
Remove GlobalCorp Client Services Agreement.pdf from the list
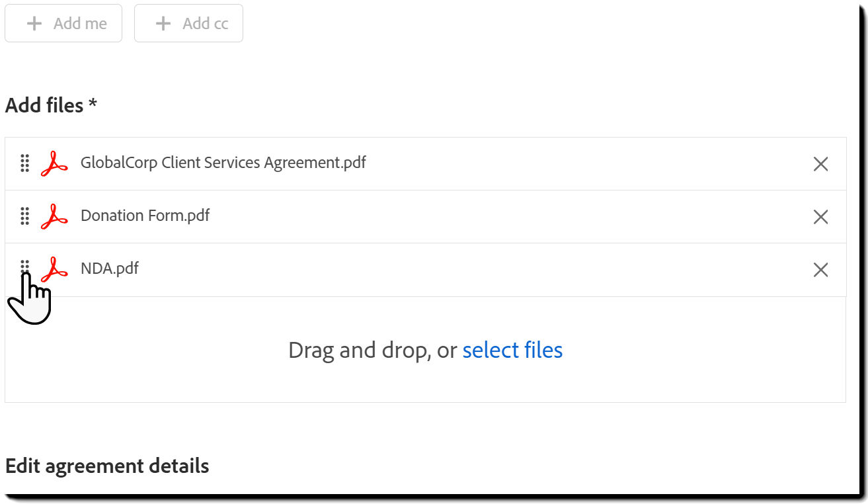[x=820, y=163]
